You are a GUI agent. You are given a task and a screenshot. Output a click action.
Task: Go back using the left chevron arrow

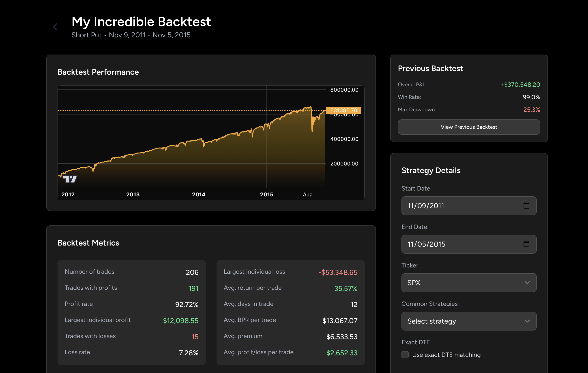click(x=55, y=27)
